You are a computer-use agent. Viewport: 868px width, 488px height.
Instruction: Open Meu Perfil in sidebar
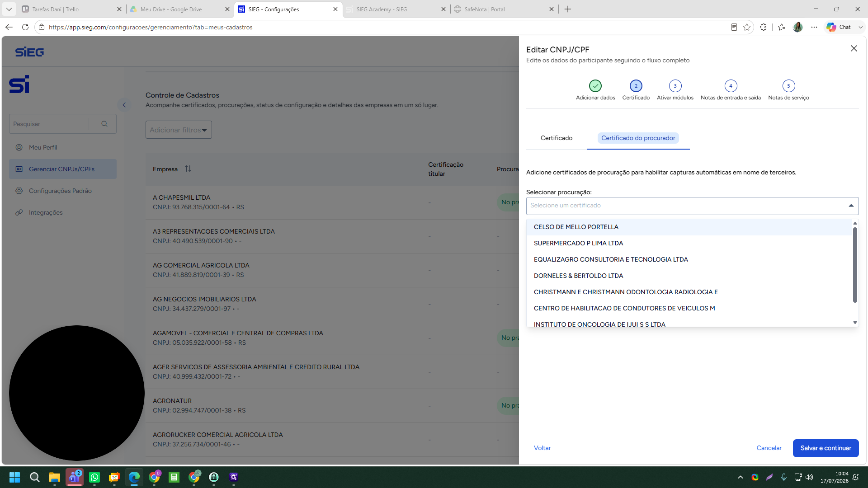pos(63,147)
